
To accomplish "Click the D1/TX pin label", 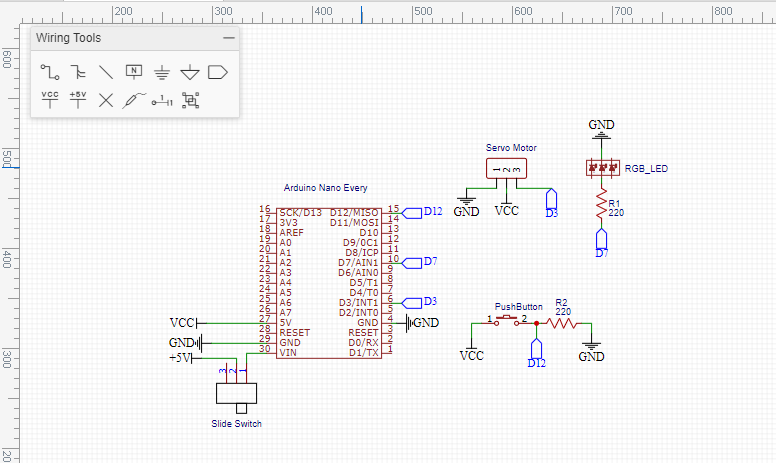I will click(x=364, y=353).
